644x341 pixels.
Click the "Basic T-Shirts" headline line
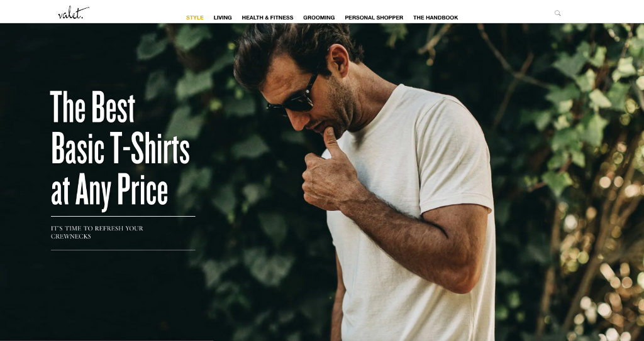tap(120, 149)
